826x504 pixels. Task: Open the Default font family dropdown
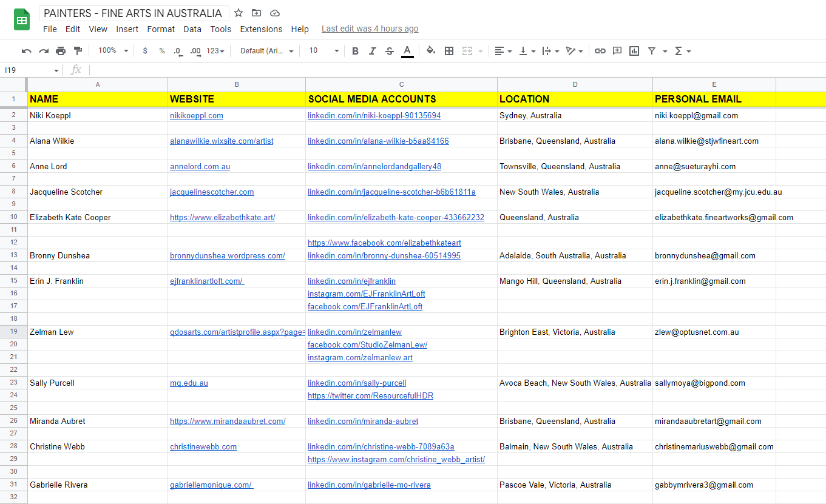[x=267, y=51]
